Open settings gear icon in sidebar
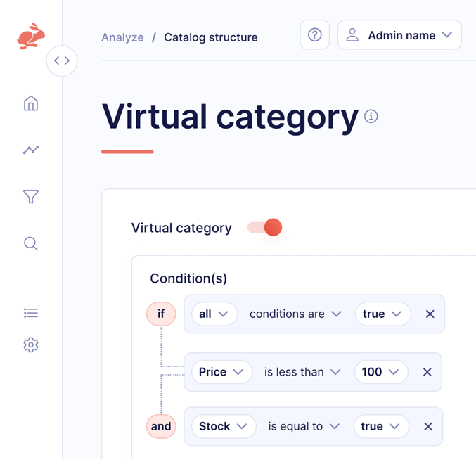Viewport: 476px width, 462px height. [x=31, y=345]
